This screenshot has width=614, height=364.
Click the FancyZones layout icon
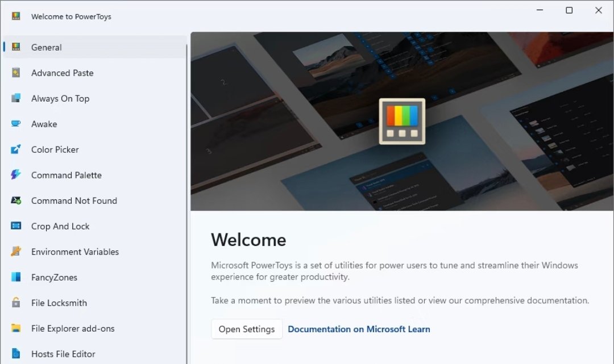[16, 277]
